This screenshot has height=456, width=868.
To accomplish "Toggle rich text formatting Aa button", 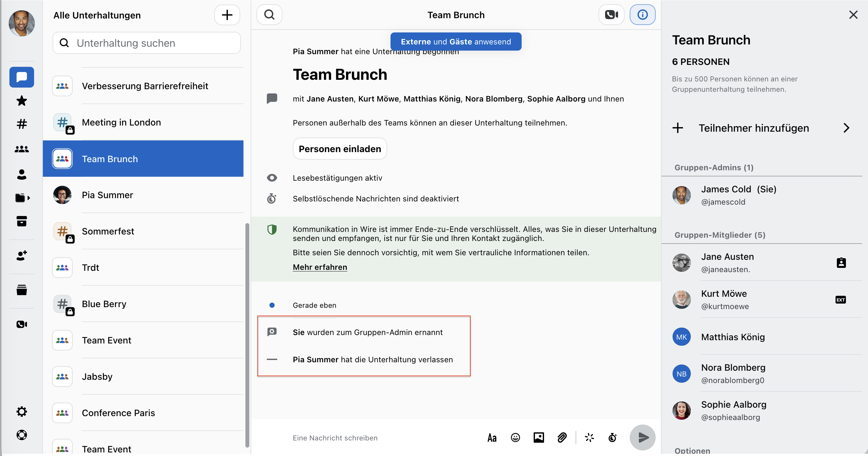I will click(x=492, y=438).
